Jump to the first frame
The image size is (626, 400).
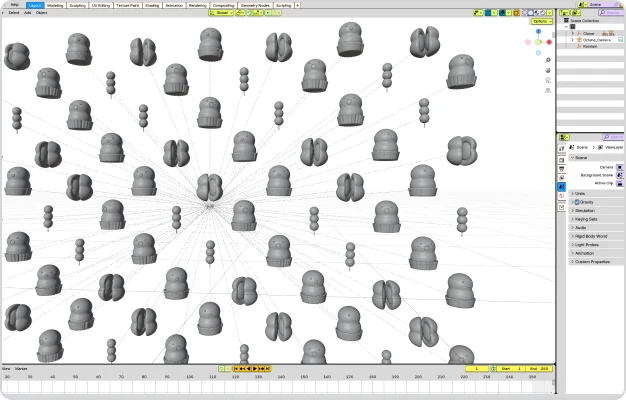[236, 369]
